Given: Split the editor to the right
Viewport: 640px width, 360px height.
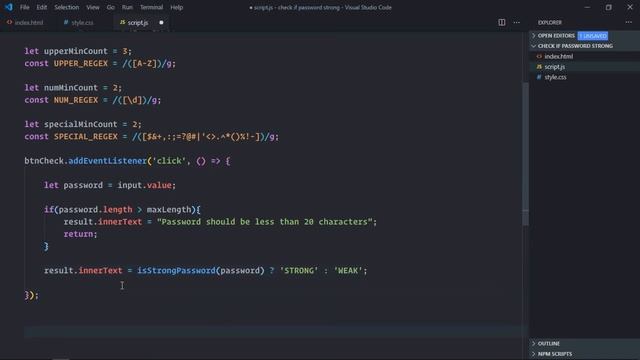Looking at the screenshot, I should pyautogui.click(x=502, y=22).
